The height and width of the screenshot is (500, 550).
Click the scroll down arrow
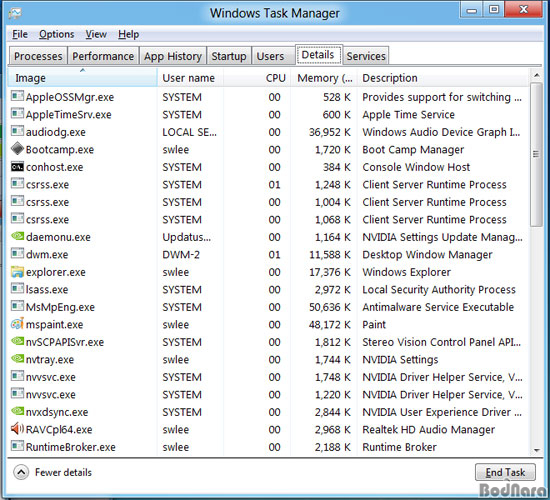536,450
